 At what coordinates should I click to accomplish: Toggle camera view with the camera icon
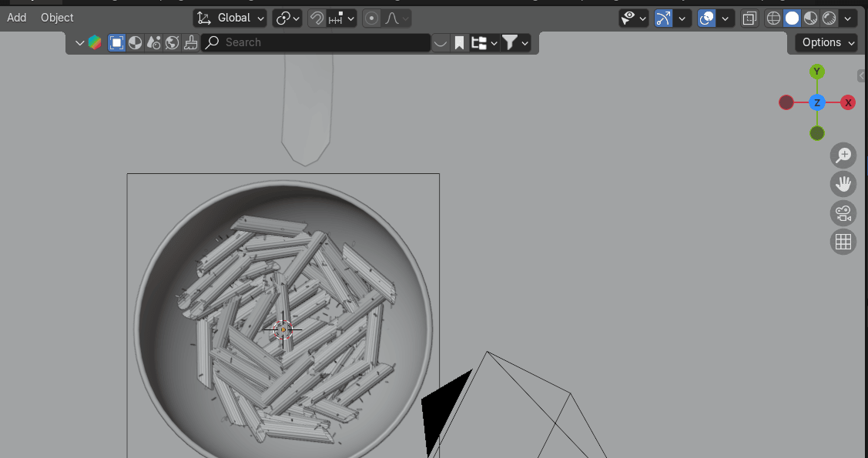[843, 213]
